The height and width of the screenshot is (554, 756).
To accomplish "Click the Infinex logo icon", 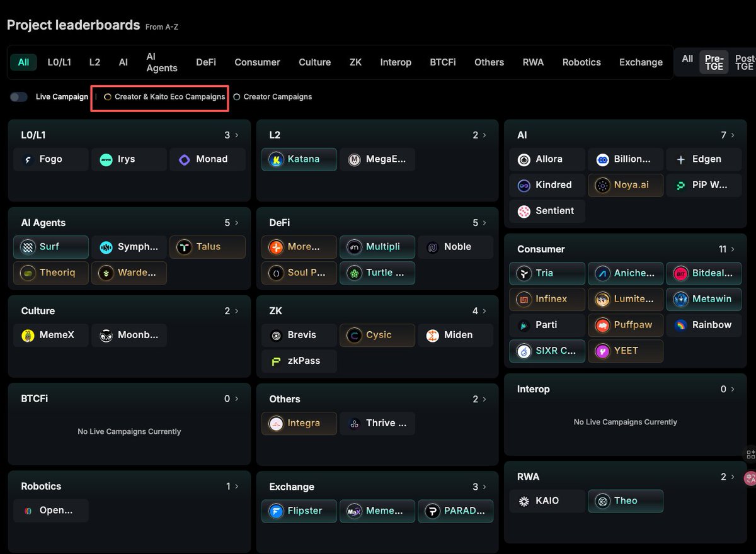I will 524,299.
